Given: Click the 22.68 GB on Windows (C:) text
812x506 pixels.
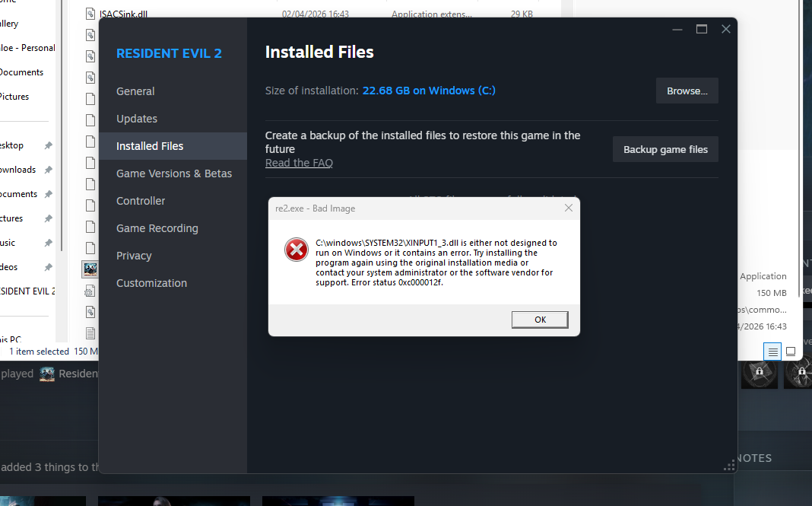Looking at the screenshot, I should [x=429, y=91].
